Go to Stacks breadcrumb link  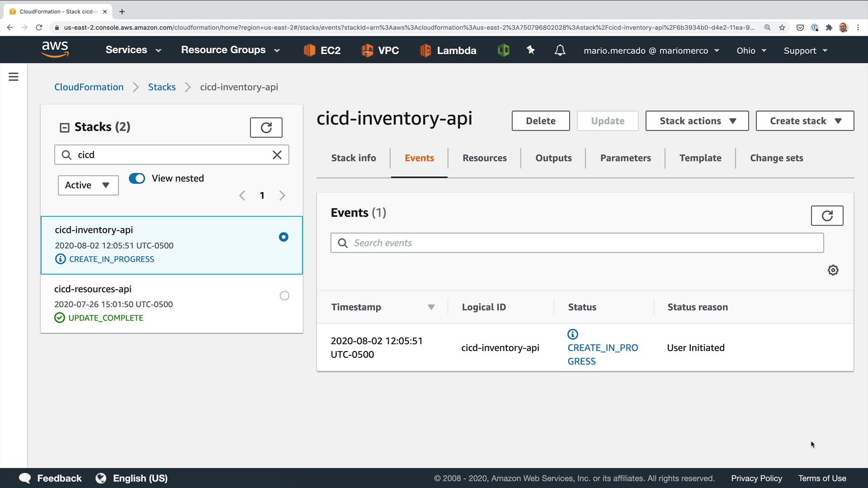161,87
